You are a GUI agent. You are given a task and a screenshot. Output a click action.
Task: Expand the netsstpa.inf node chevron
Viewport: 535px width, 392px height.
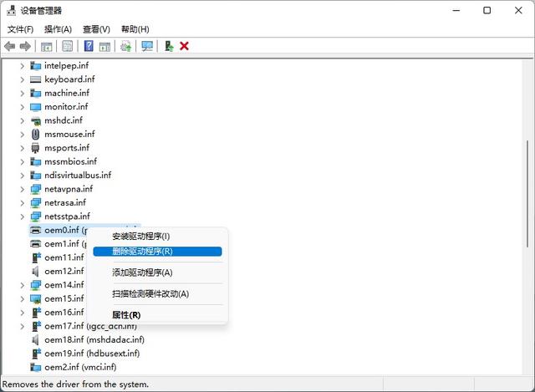(23, 216)
